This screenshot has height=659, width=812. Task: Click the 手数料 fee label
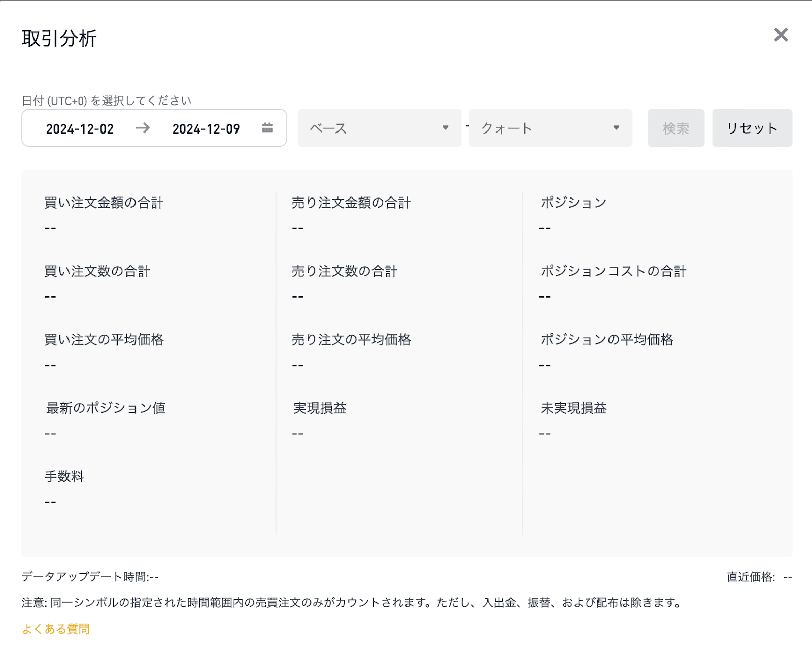click(x=64, y=476)
